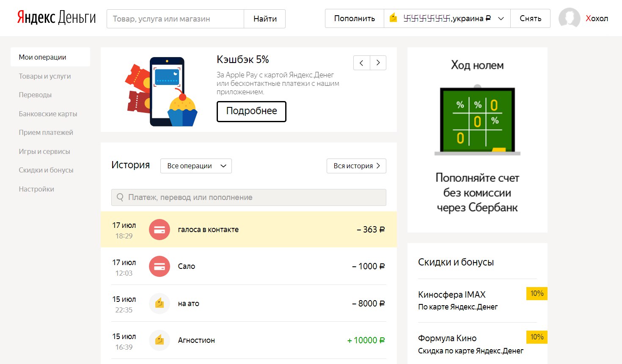Click the wallet icon for Агностион deposit
The height and width of the screenshot is (364, 622).
pos(160,340)
